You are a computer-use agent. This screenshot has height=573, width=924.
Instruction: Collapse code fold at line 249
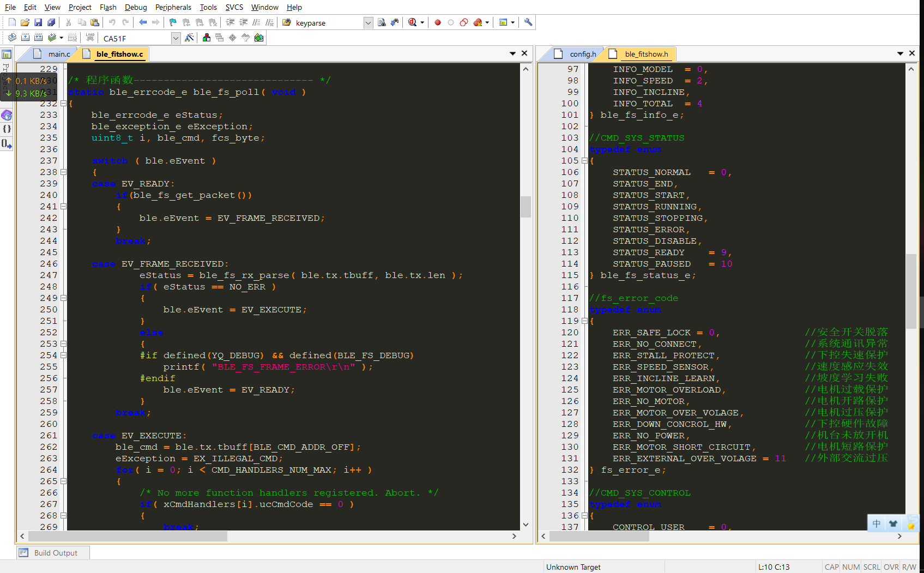pos(63,298)
